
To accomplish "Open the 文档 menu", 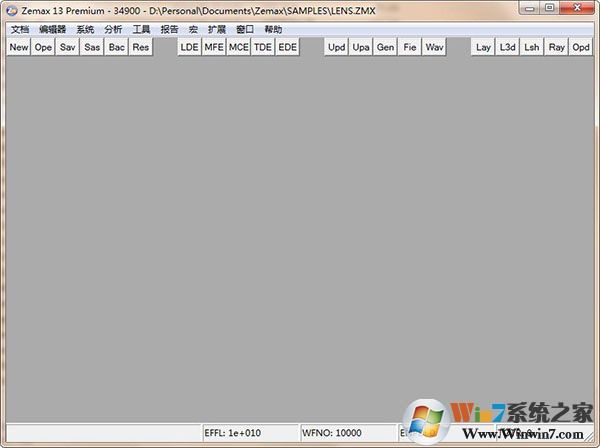I will (20, 29).
